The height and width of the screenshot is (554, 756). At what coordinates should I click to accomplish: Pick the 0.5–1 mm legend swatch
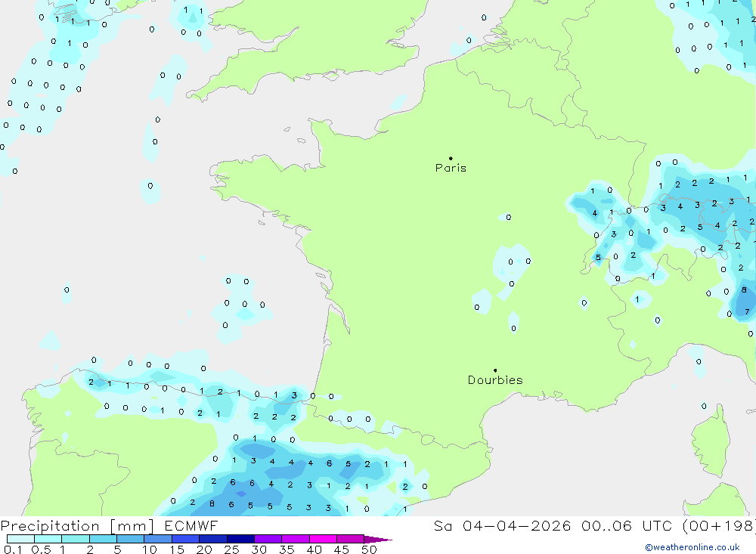[48, 539]
